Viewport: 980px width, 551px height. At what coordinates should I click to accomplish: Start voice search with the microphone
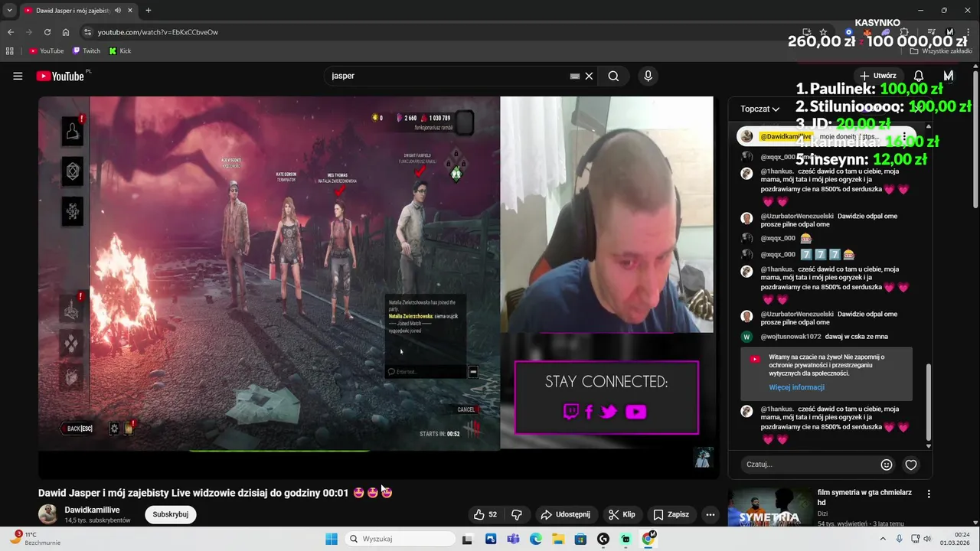[648, 76]
